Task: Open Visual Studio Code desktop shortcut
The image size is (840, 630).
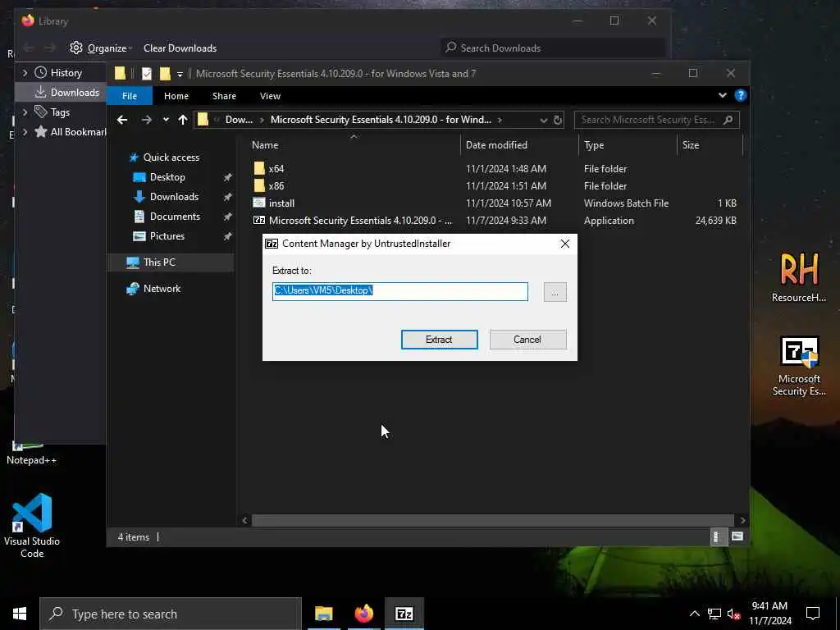Action: pyautogui.click(x=32, y=526)
